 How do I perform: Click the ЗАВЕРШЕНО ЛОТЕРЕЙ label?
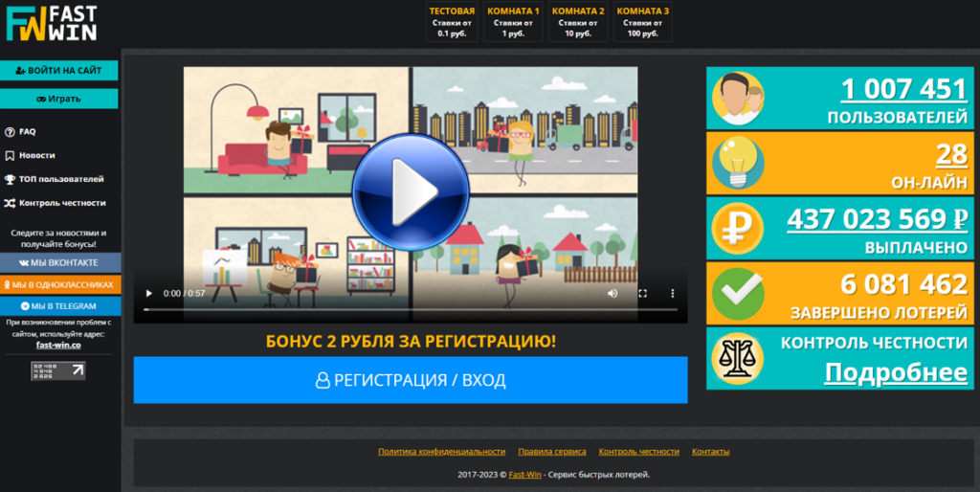coord(879,313)
